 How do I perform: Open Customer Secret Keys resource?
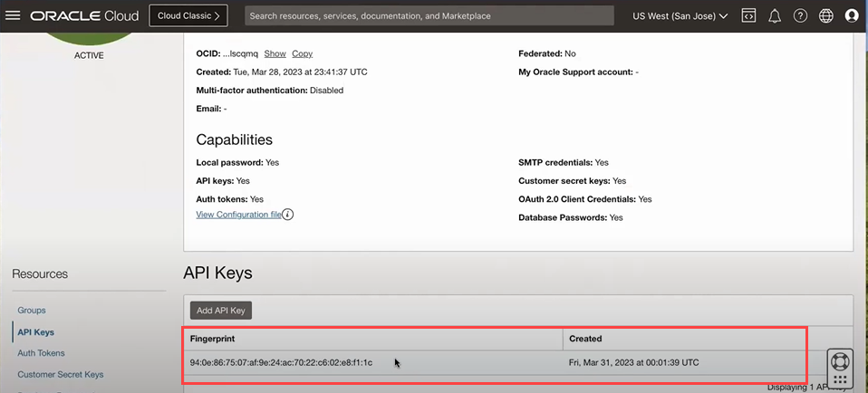point(61,375)
